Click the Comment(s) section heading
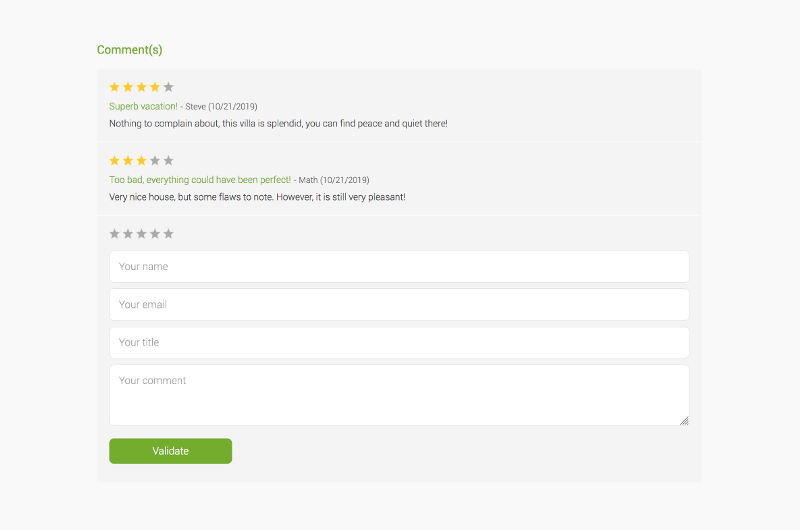This screenshot has width=800, height=530. [129, 50]
